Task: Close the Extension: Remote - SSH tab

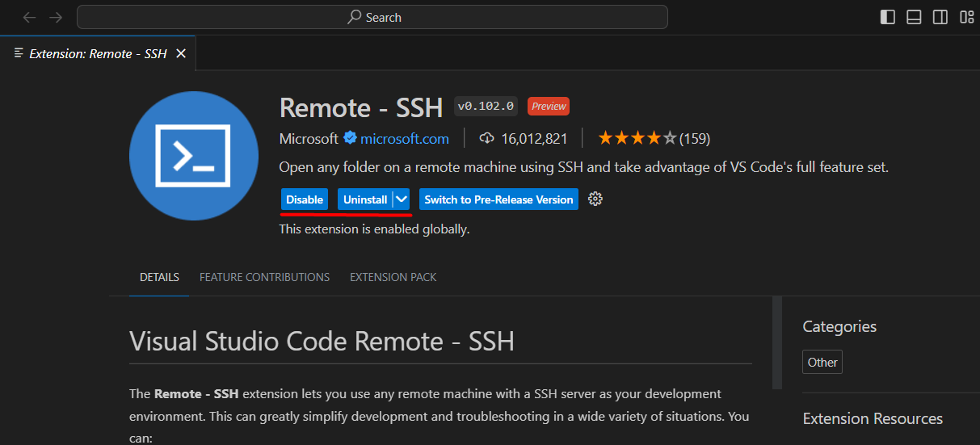Action: coord(181,53)
